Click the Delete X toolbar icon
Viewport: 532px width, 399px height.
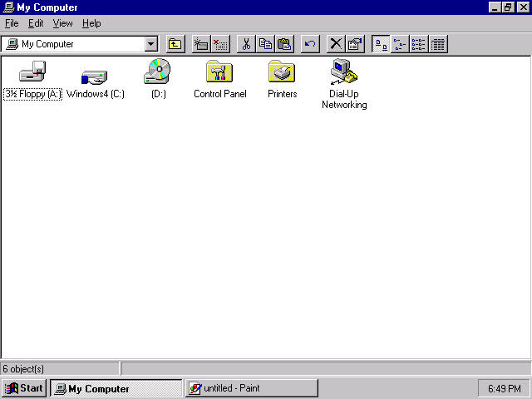(x=336, y=44)
